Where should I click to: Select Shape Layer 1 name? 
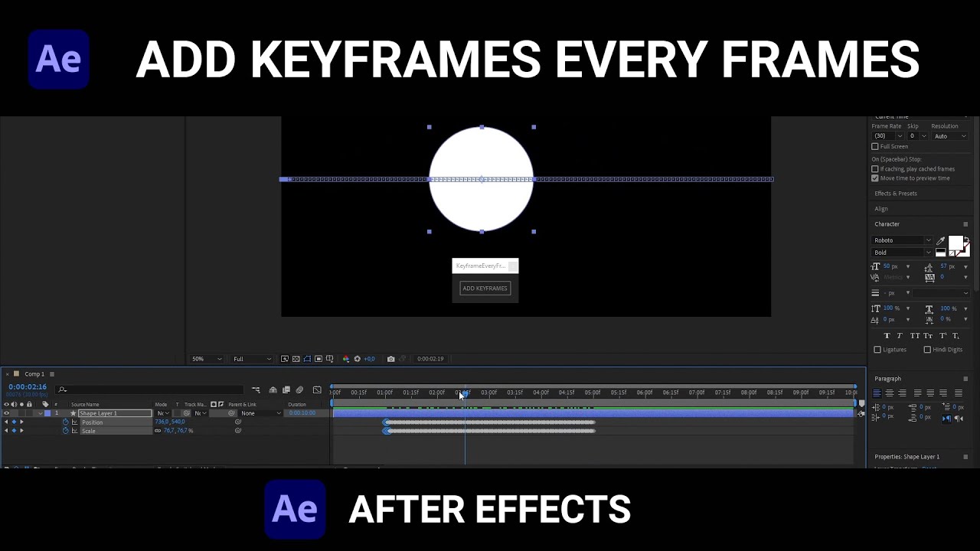pos(115,413)
